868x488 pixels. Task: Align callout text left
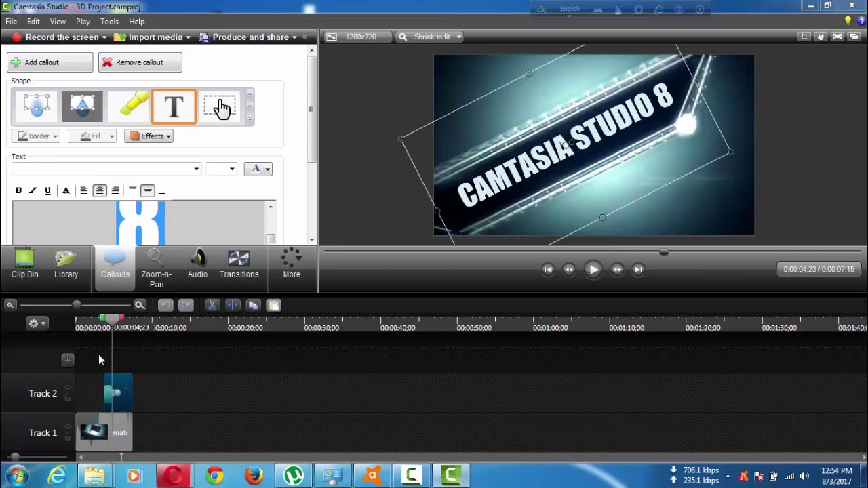83,190
